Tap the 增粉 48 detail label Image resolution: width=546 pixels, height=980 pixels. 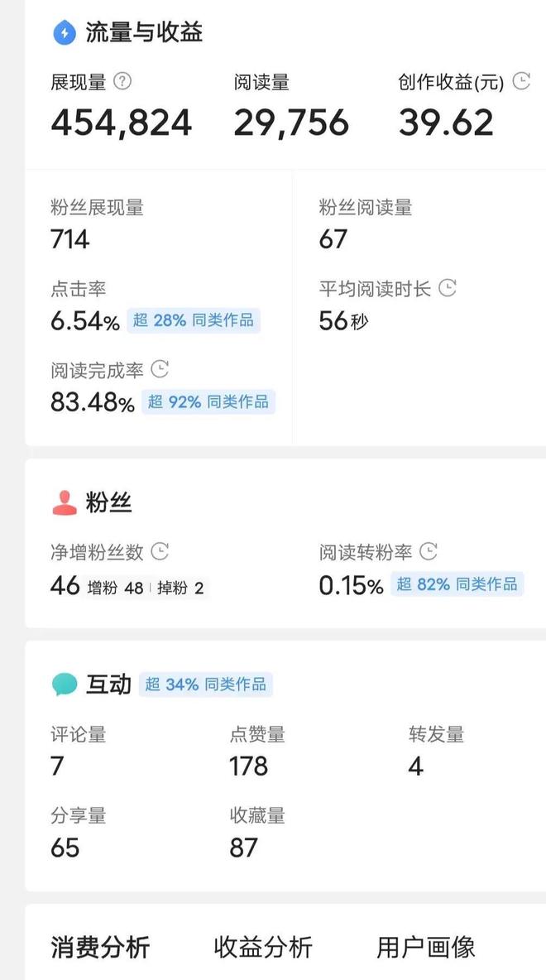116,588
